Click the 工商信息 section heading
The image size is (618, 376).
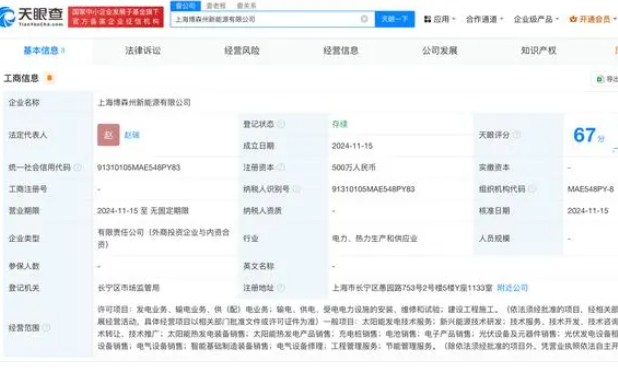click(21, 78)
